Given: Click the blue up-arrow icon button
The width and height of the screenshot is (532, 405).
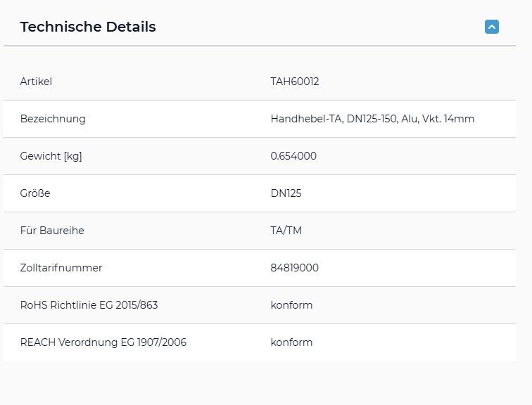Looking at the screenshot, I should point(492,27).
